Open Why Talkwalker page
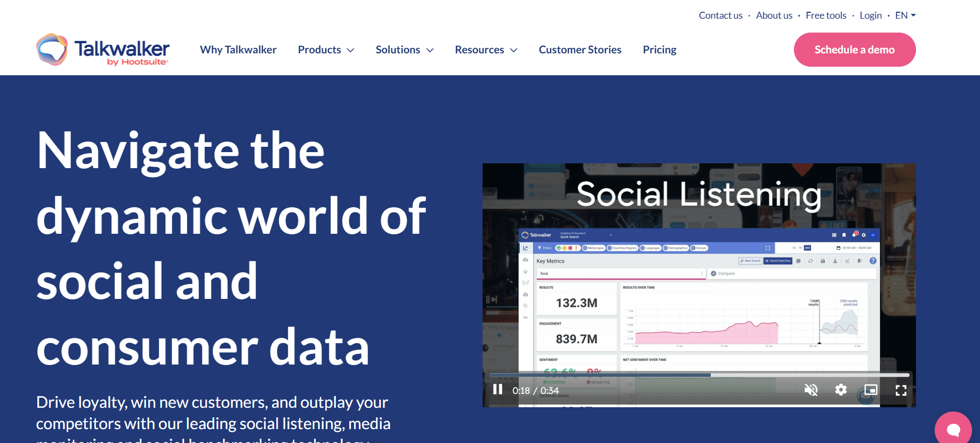The image size is (980, 443). tap(238, 50)
